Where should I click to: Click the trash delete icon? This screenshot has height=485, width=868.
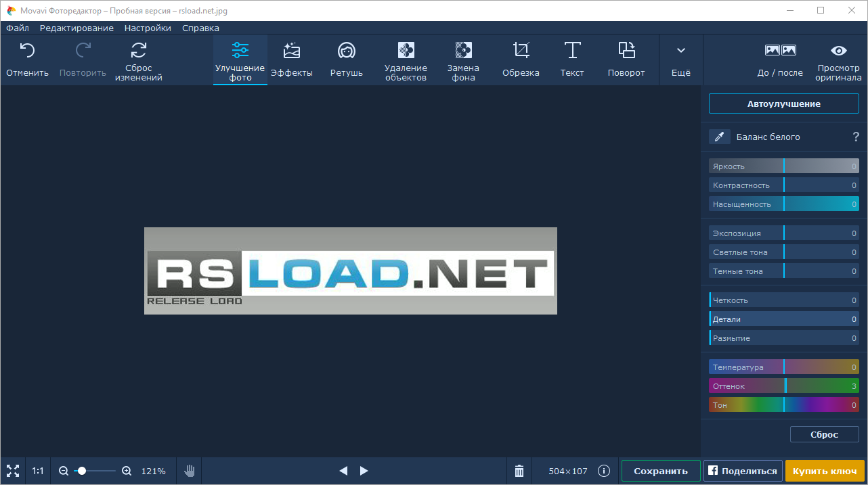point(519,471)
